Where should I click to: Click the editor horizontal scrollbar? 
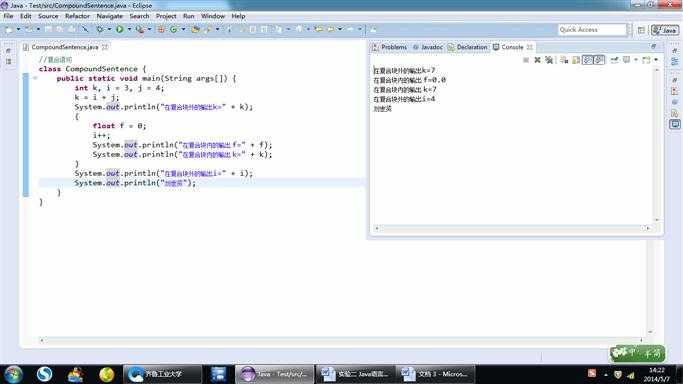click(x=341, y=340)
